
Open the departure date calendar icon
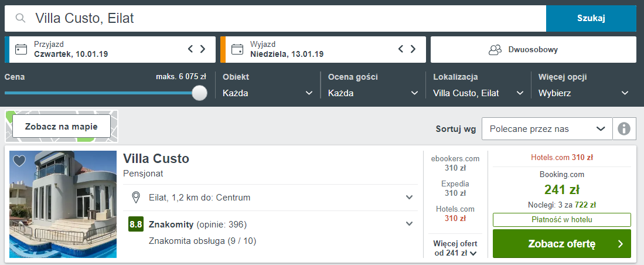click(237, 49)
